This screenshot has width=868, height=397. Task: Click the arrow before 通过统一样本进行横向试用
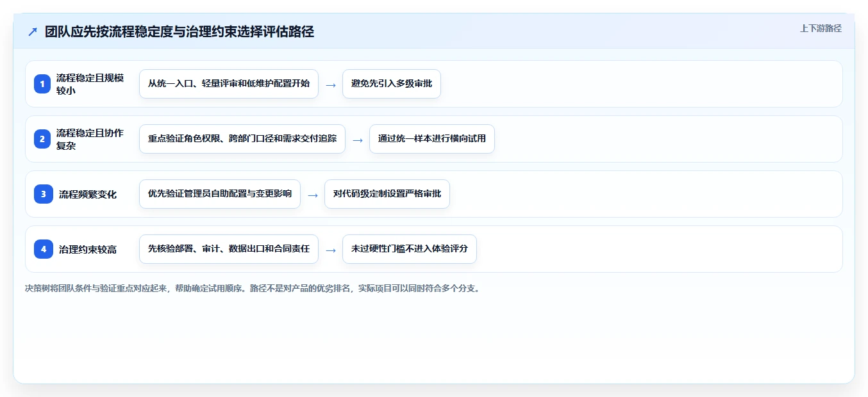[358, 140]
